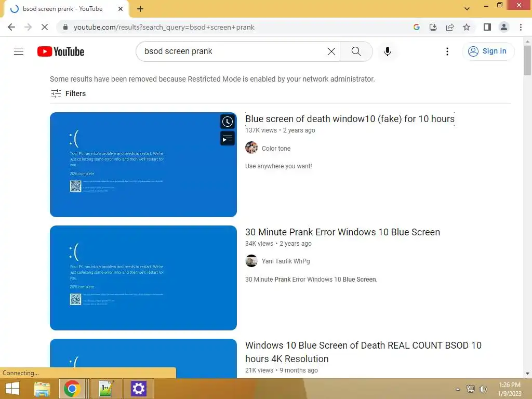Open the YouTube settings three-dot menu
Viewport: 532px width, 399px height.
click(x=447, y=51)
